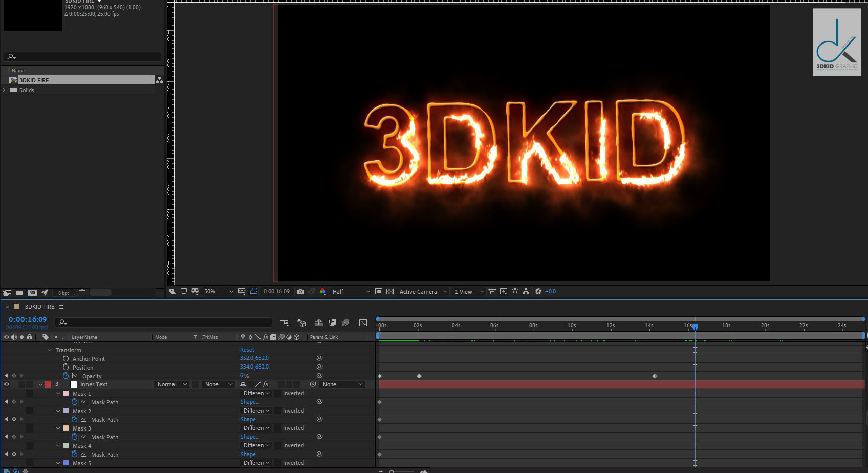The height and width of the screenshot is (473, 868).
Task: Click the Show Channel color icon
Action: (323, 292)
